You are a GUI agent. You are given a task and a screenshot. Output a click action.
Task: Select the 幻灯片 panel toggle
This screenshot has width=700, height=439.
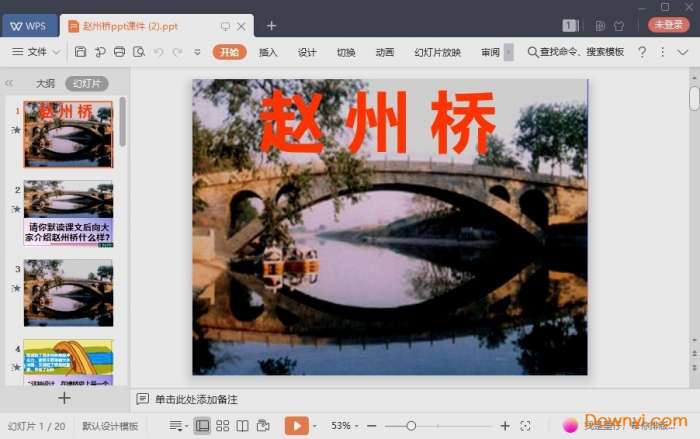coord(85,84)
